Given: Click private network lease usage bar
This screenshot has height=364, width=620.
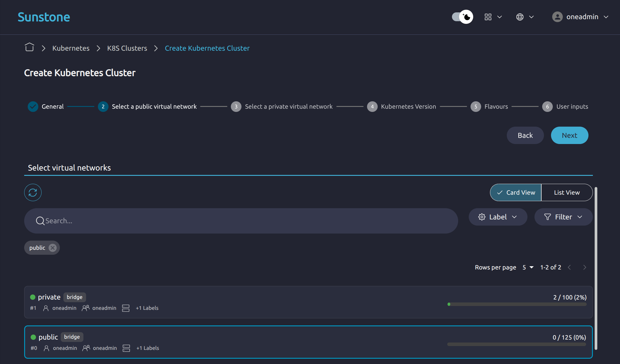Looking at the screenshot, I should 517,304.
